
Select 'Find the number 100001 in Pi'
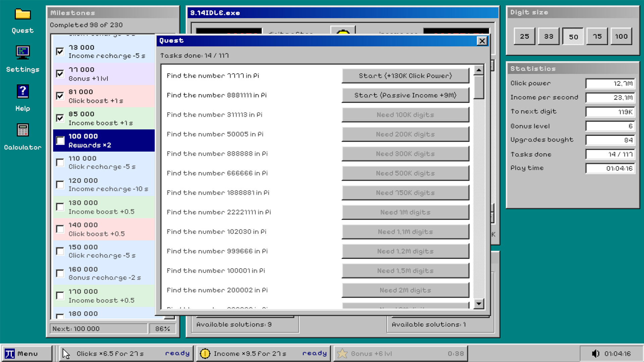pyautogui.click(x=216, y=270)
